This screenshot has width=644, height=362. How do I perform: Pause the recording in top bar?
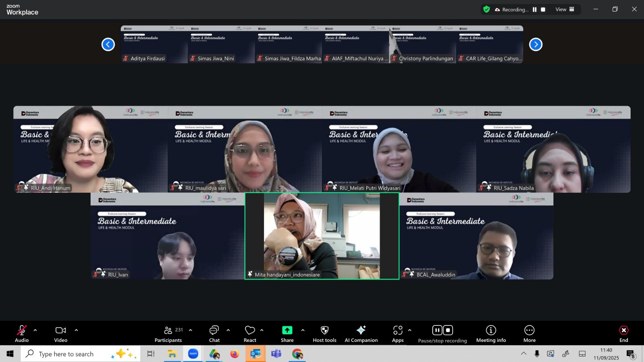(x=535, y=10)
